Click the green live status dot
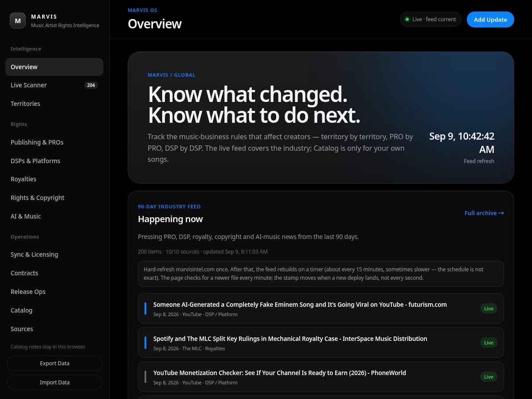 pyautogui.click(x=407, y=20)
